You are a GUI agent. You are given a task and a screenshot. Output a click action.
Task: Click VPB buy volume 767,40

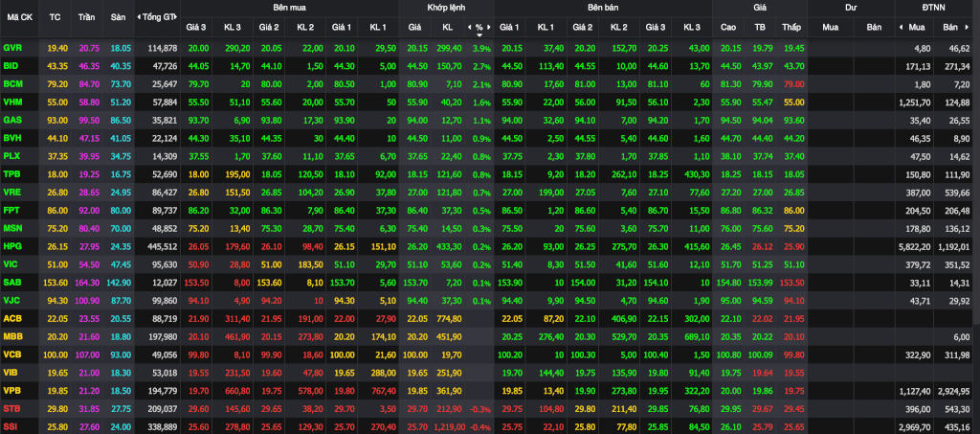coord(382,390)
